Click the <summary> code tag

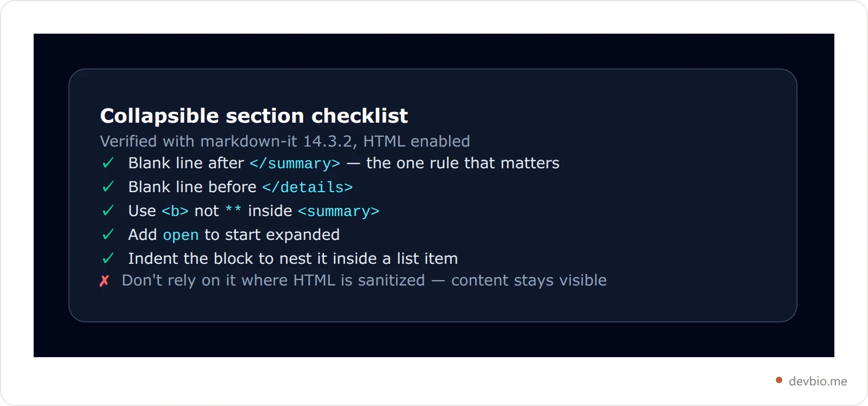[339, 211]
